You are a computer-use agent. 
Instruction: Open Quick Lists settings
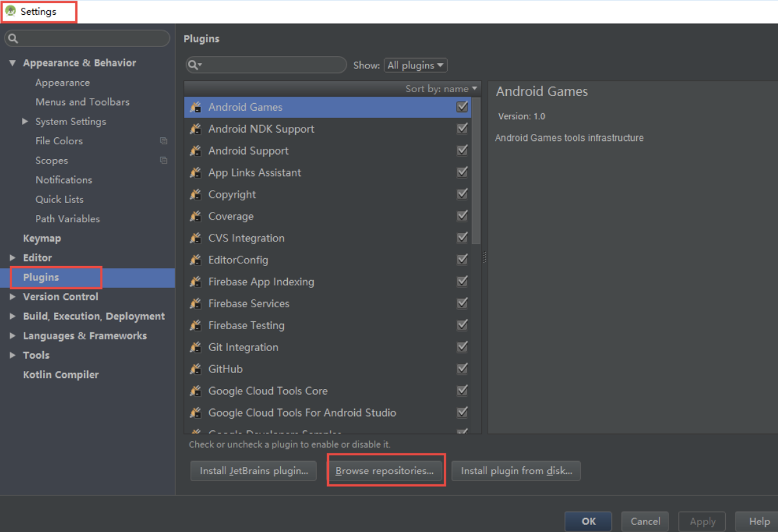(59, 199)
